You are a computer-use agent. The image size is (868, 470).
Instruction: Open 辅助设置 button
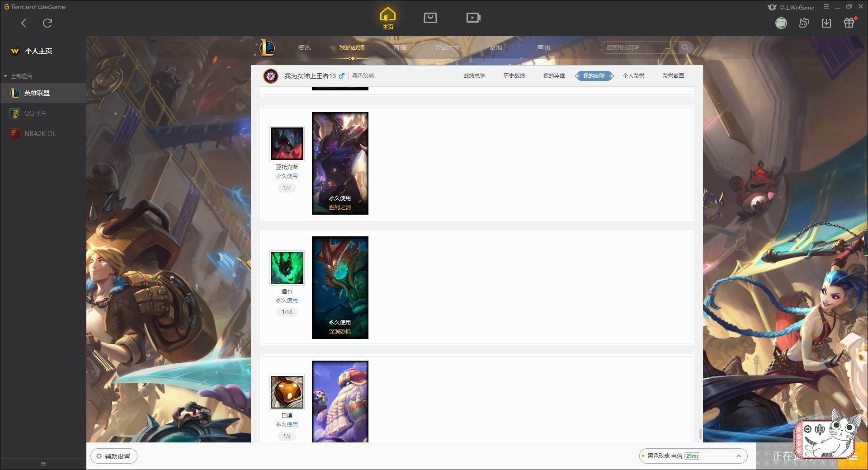click(x=114, y=456)
